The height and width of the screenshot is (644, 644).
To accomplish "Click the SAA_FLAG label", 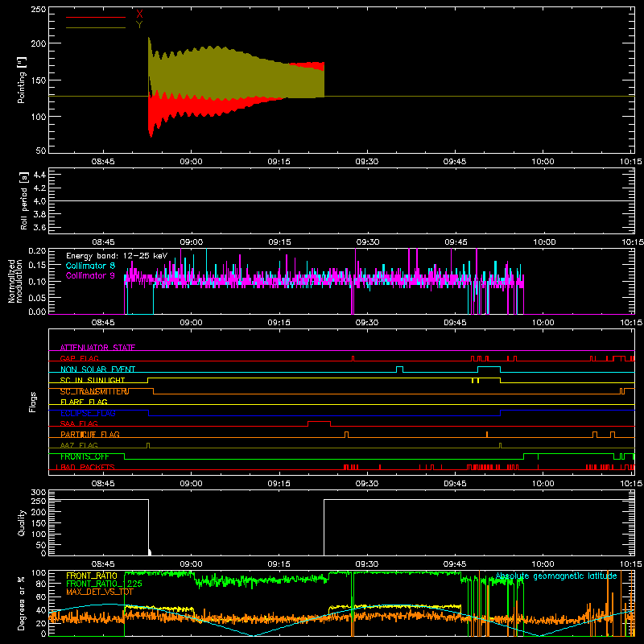I will [x=79, y=423].
